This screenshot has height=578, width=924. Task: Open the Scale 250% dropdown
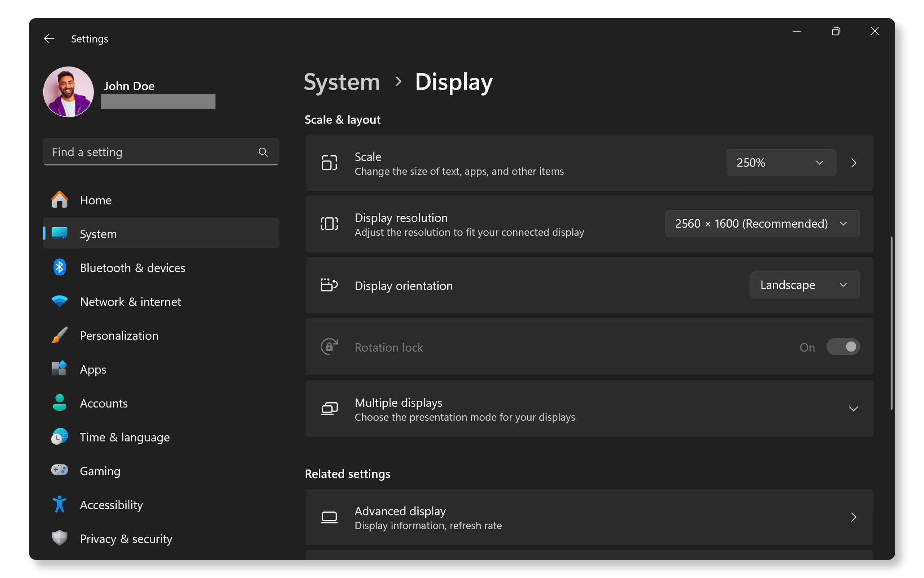pyautogui.click(x=781, y=163)
